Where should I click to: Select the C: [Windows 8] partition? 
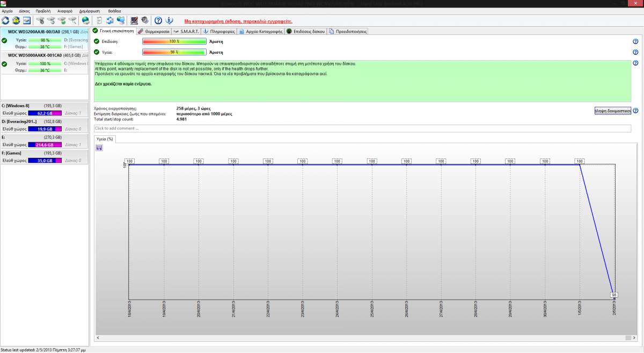[44, 109]
